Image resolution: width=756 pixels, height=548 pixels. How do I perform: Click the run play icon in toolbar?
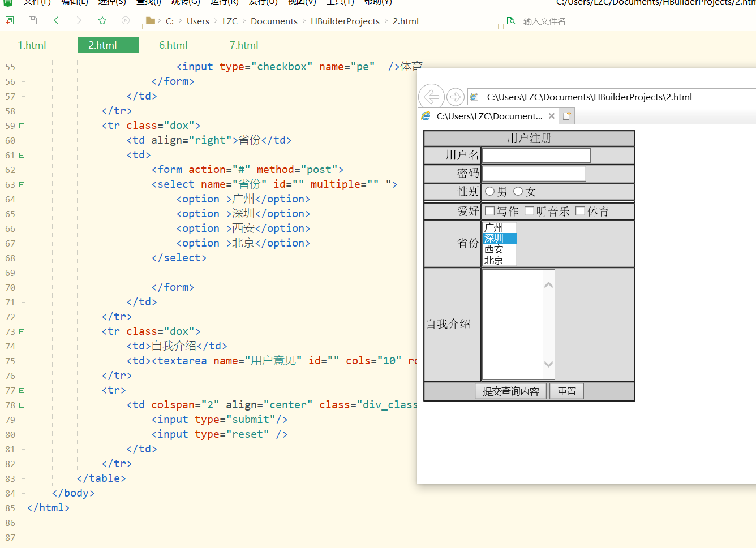click(126, 21)
